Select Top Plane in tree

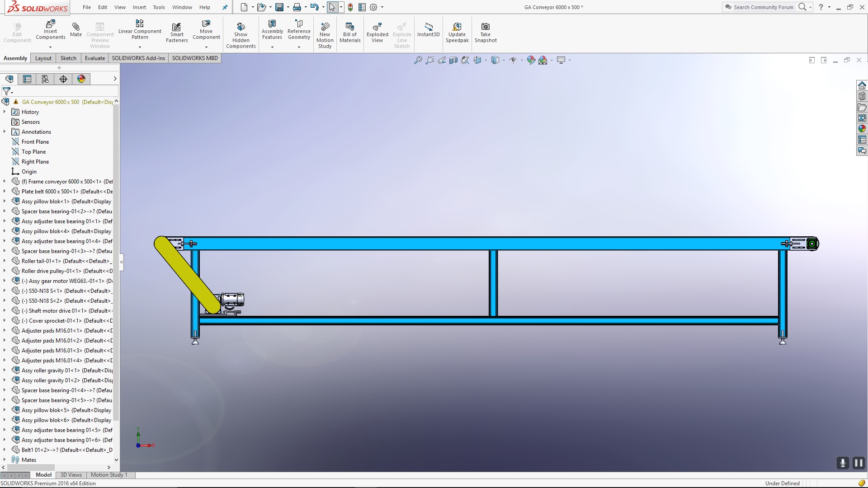33,151
